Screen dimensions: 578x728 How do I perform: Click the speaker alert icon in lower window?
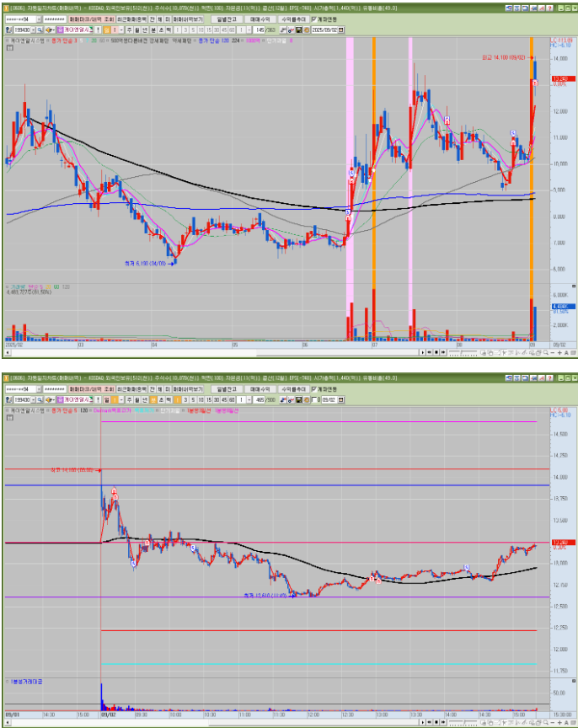(49, 399)
